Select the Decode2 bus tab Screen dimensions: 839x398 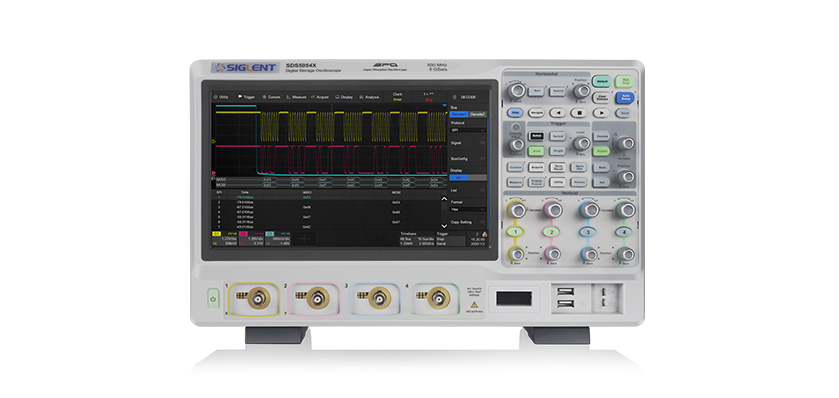478,114
